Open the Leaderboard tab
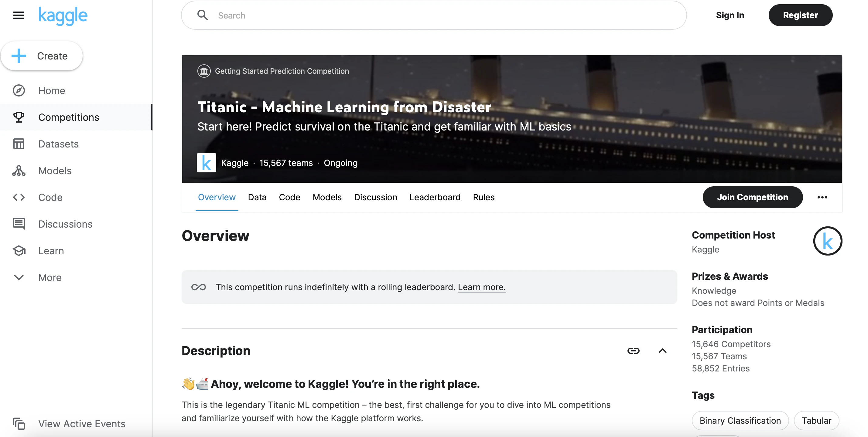Screen dimensions: 868x437 tap(435, 197)
